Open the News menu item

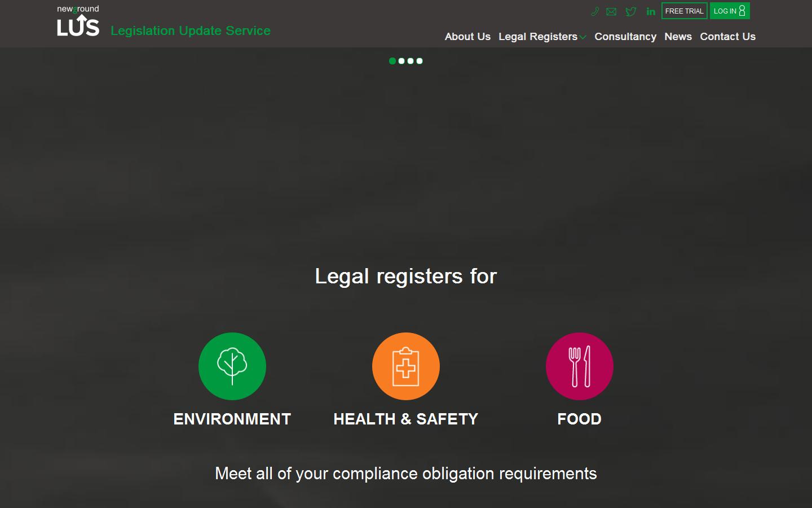click(x=678, y=37)
